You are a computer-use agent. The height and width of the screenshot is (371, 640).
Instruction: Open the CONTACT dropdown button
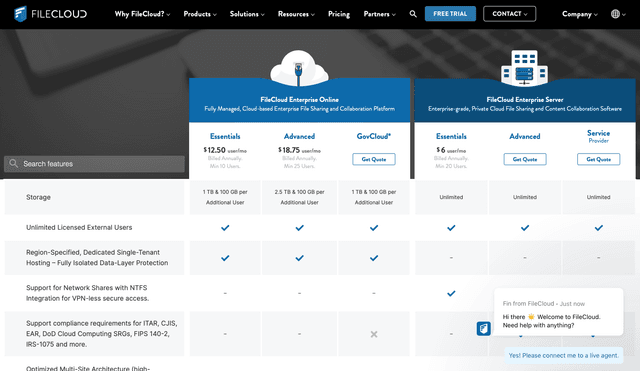(509, 14)
